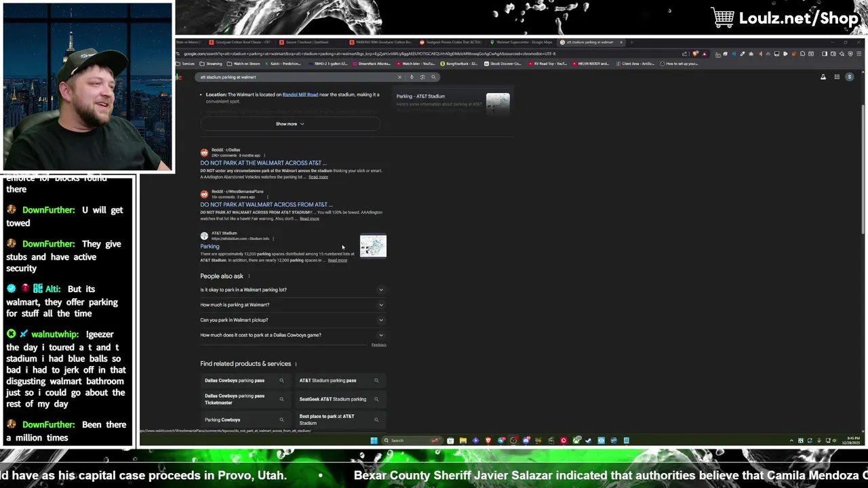
Task: Open a new browser tab
Action: 631,42
